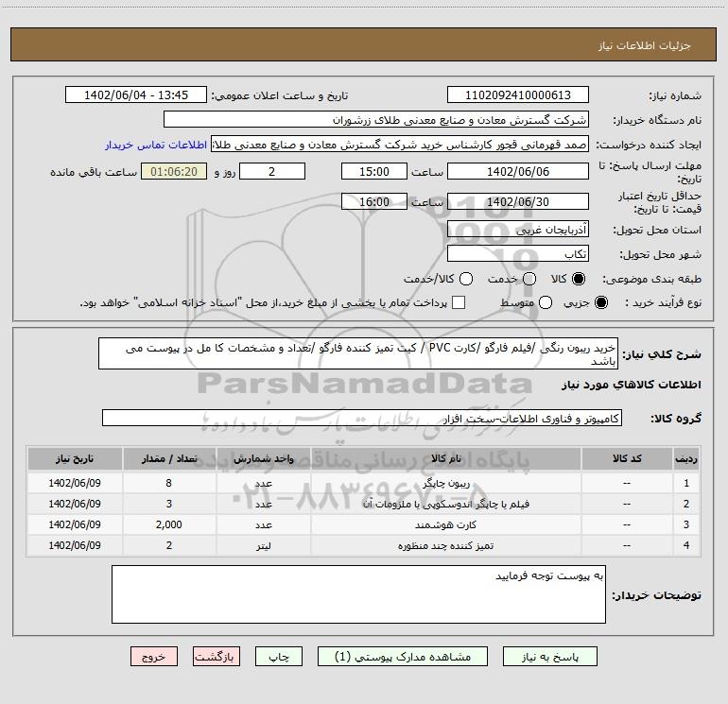Click the buyer notes text area

point(358,594)
